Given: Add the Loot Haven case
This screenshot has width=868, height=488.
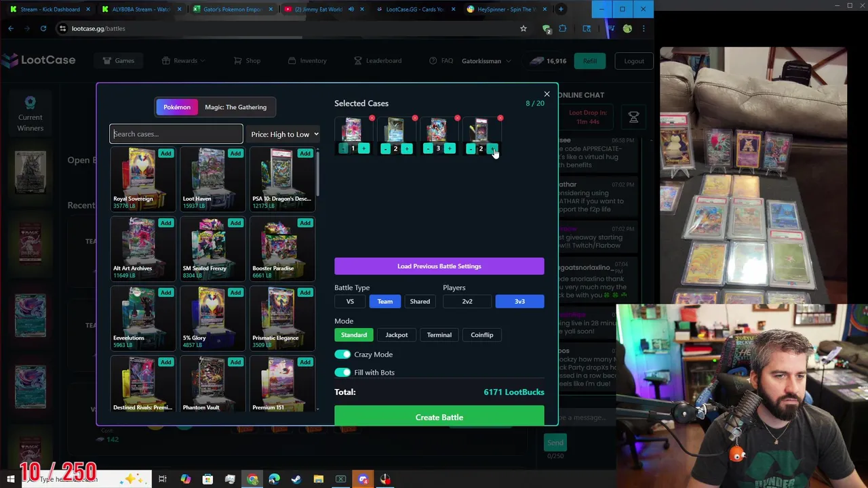Looking at the screenshot, I should [x=235, y=154].
